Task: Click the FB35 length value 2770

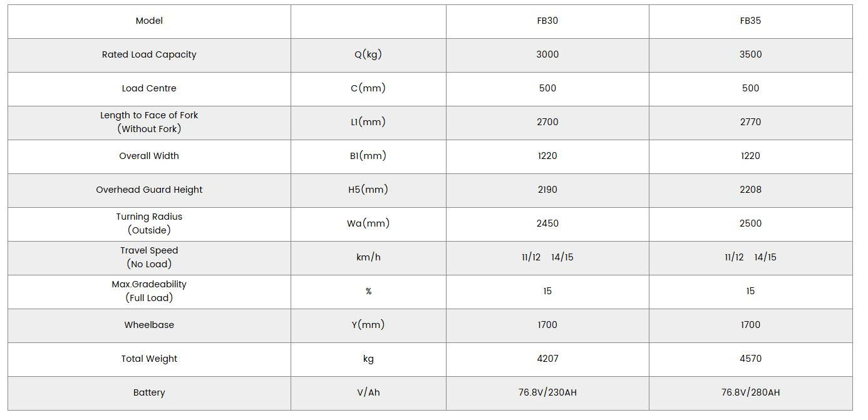Action: pos(750,122)
